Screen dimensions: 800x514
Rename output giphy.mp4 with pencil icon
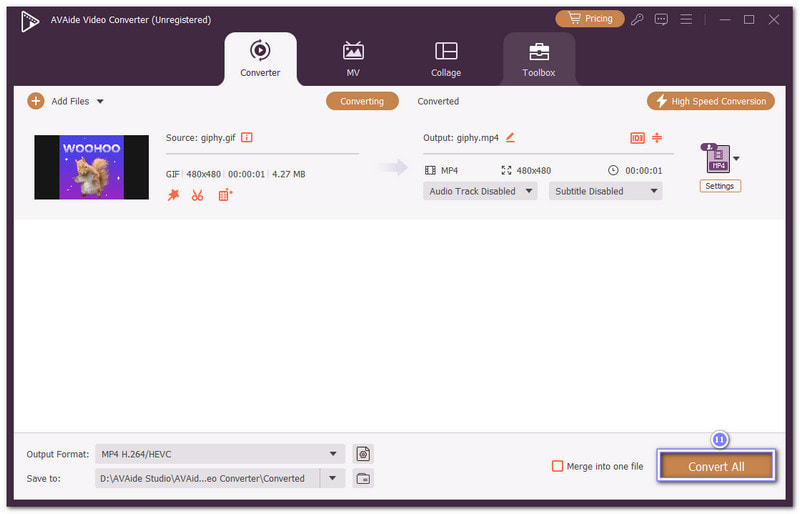(510, 137)
